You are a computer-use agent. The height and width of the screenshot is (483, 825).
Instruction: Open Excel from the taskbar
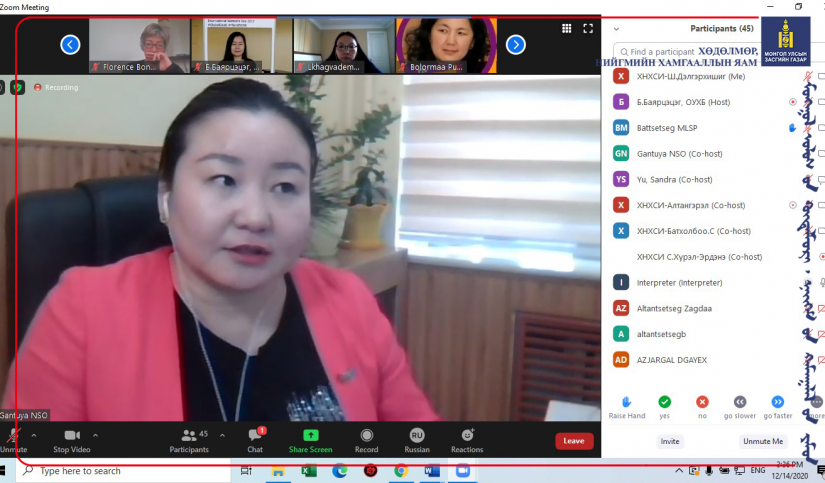pos(308,471)
